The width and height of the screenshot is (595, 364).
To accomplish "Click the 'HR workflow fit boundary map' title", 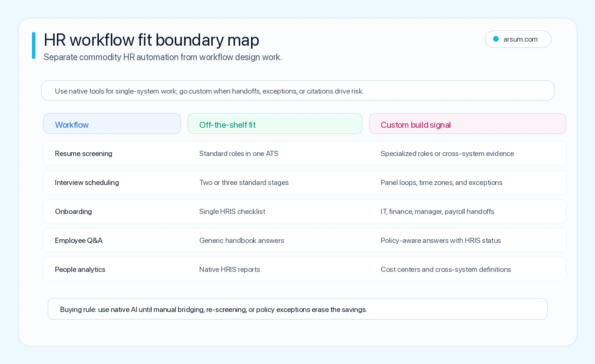I will point(151,40).
